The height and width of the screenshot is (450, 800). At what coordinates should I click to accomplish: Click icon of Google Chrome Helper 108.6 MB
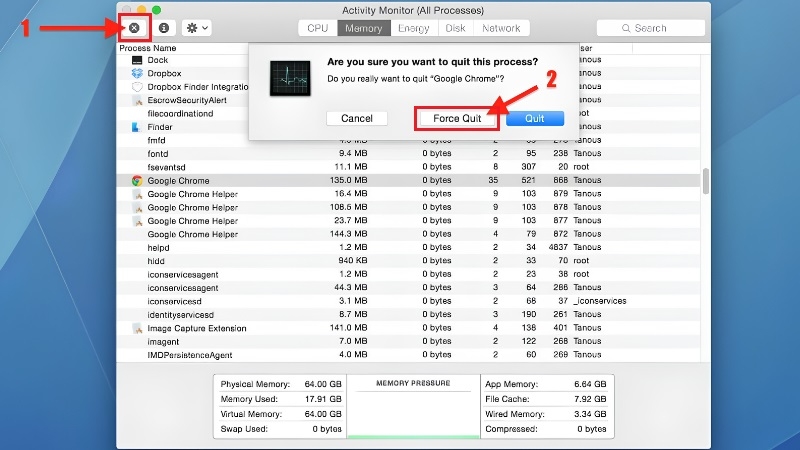[137, 208]
